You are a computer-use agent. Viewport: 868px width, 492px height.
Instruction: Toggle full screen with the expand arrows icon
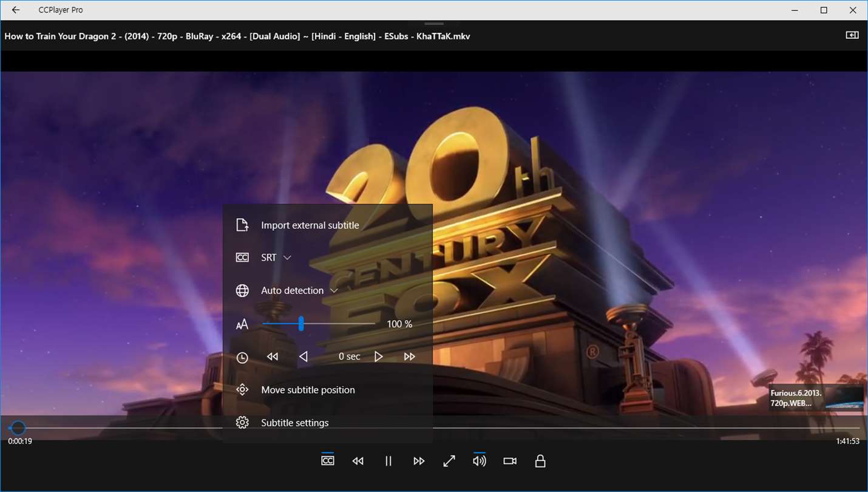tap(449, 461)
